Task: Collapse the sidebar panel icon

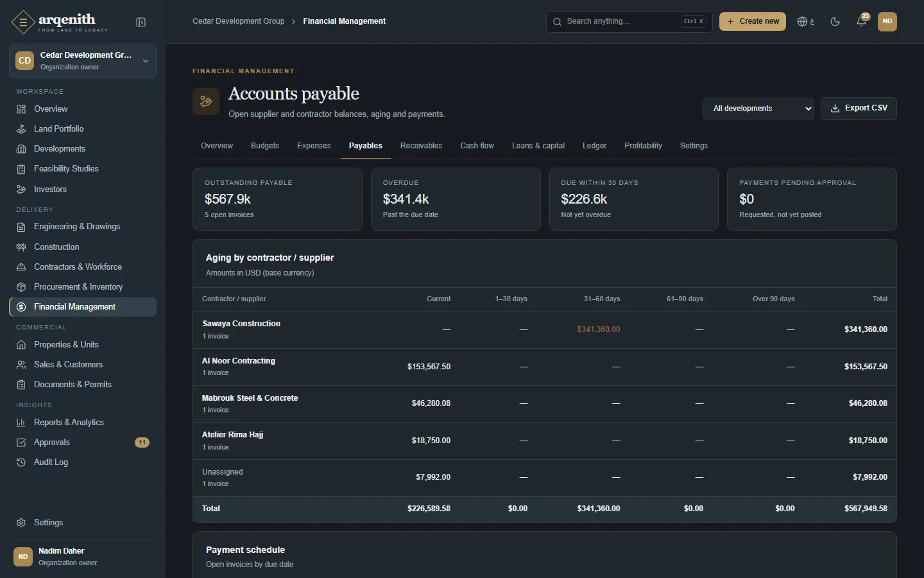Action: (x=141, y=22)
